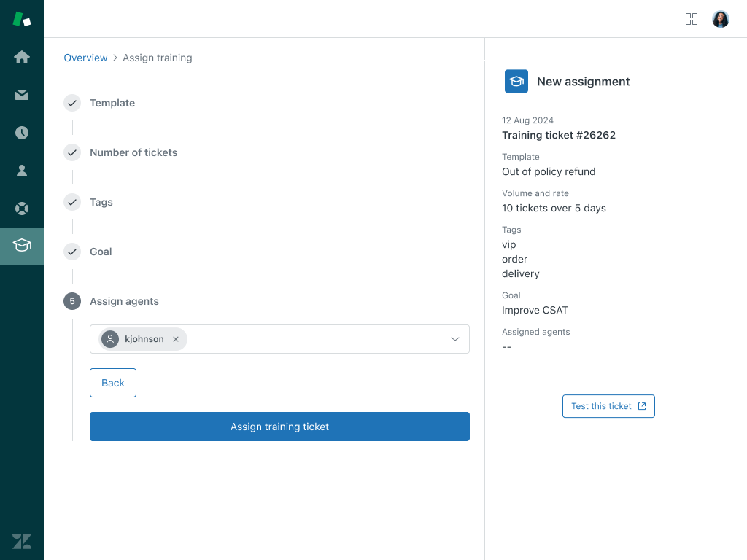Select the Assign training breadcrumb item
This screenshot has width=747, height=560.
157,58
